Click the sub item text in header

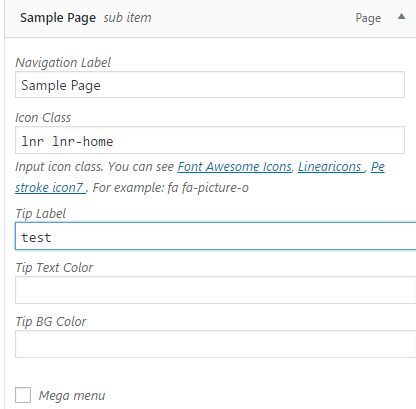click(x=127, y=18)
